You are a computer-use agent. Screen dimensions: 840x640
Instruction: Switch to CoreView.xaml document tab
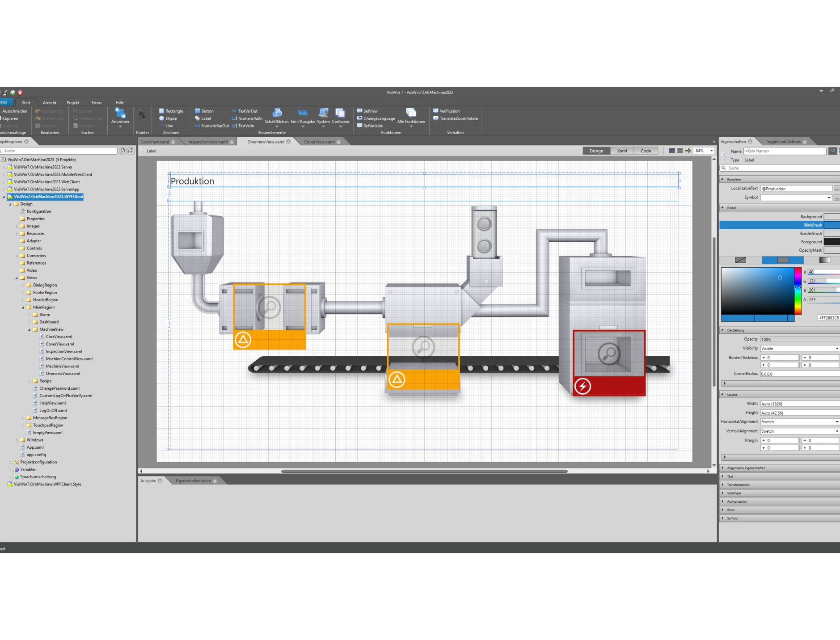click(x=155, y=142)
